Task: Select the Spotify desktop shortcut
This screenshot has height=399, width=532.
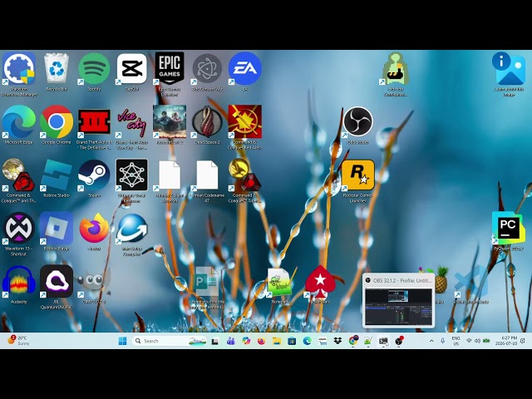Action: click(x=94, y=69)
